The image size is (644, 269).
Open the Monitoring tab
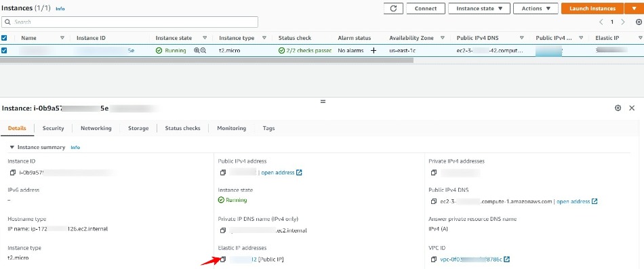(232, 128)
